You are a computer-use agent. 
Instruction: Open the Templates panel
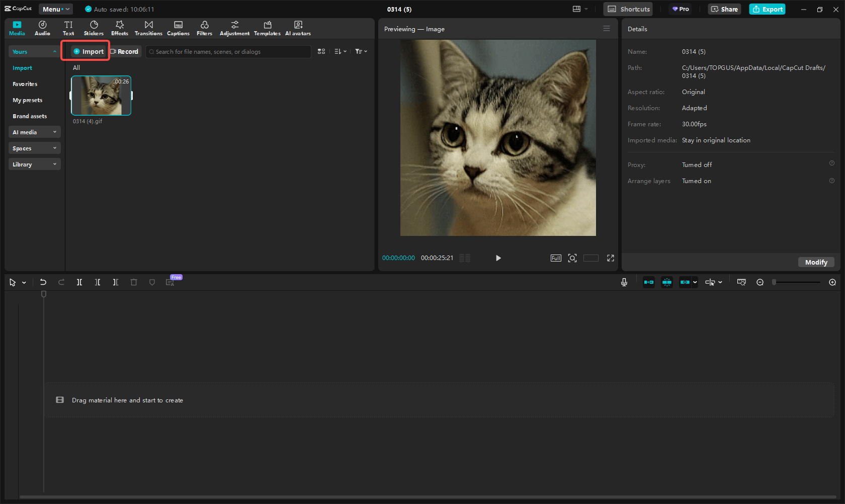(267, 28)
